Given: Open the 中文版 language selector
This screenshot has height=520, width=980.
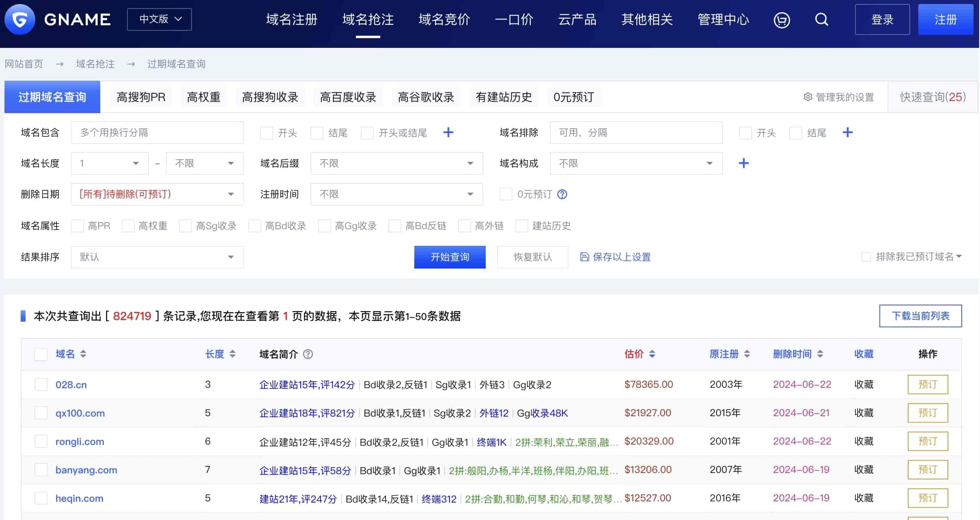Looking at the screenshot, I should pyautogui.click(x=159, y=19).
